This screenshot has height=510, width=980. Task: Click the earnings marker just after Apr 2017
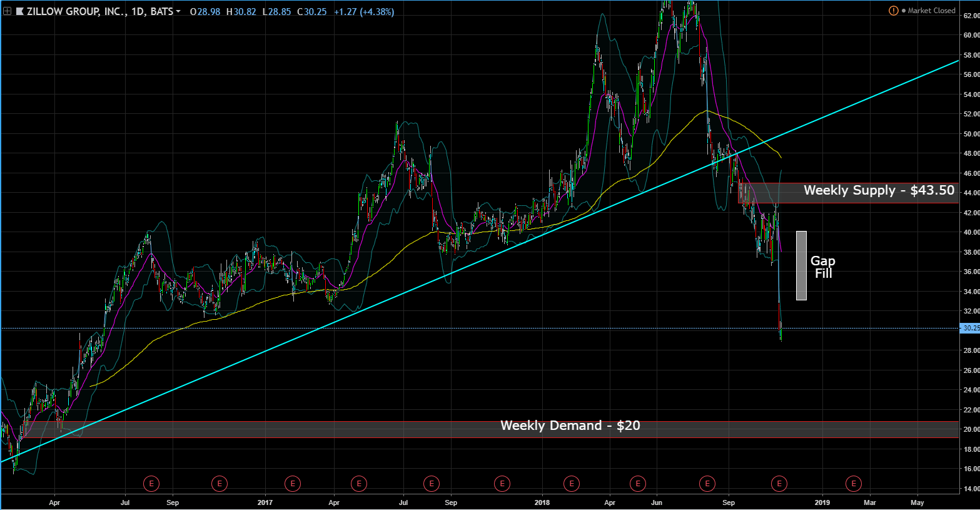pyautogui.click(x=358, y=483)
